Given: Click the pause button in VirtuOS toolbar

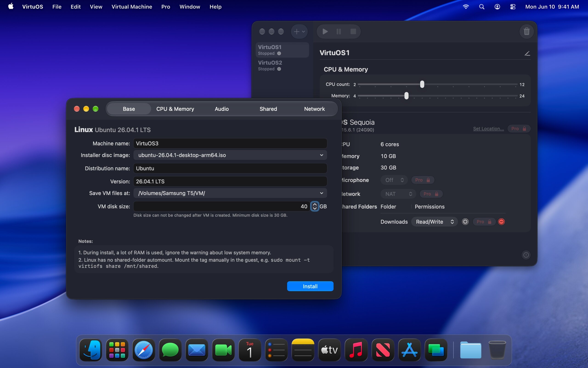Looking at the screenshot, I should 339,32.
